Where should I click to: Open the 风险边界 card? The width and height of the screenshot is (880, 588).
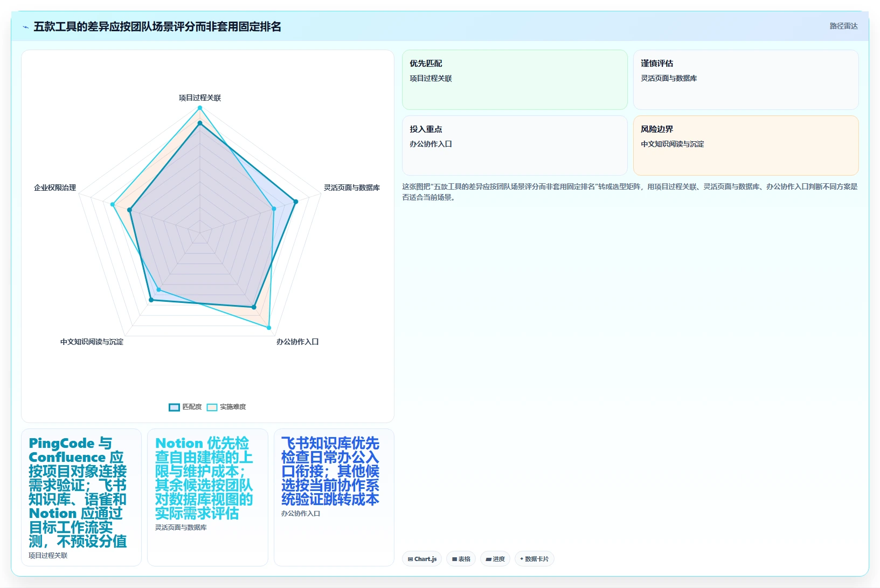[746, 146]
